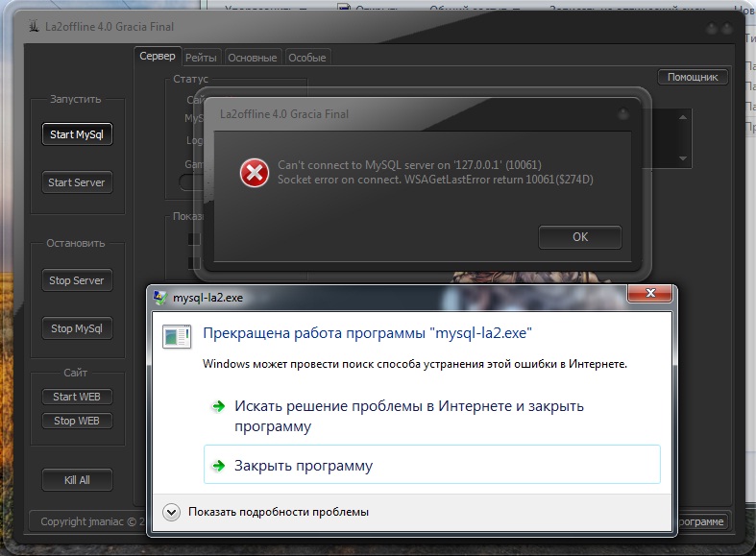Screen dimensions: 756x556
Task: Toggle the second checkbox under Показ group
Action: [194, 262]
